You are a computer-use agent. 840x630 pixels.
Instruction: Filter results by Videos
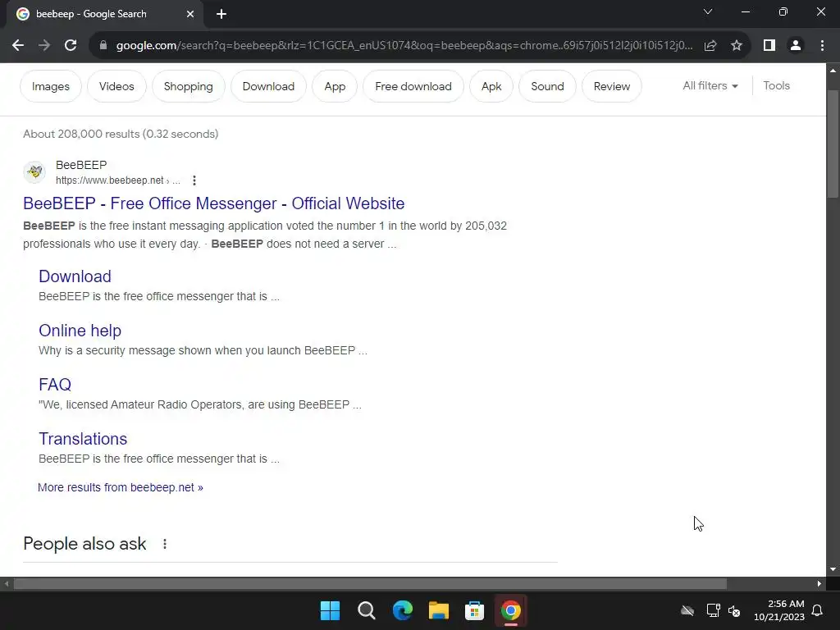point(116,86)
